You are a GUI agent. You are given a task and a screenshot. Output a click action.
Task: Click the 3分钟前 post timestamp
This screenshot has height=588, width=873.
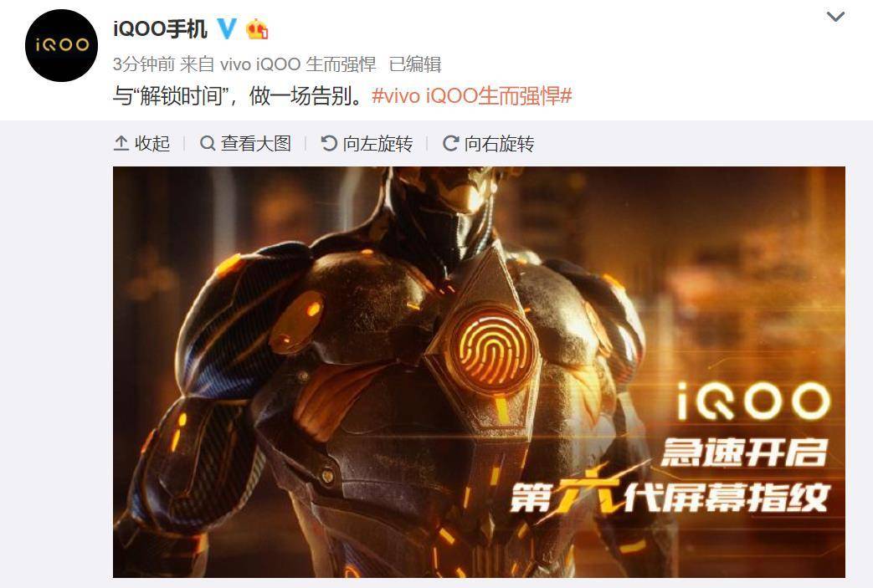pyautogui.click(x=144, y=64)
